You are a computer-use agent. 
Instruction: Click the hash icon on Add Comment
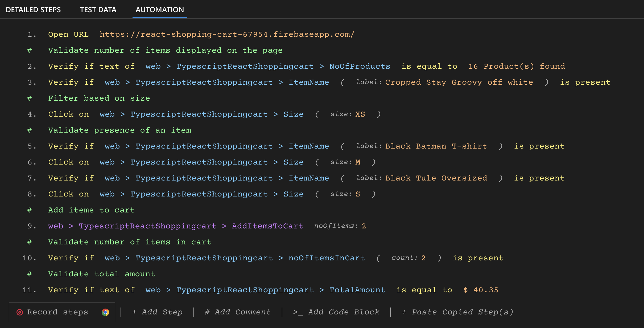[207, 312]
